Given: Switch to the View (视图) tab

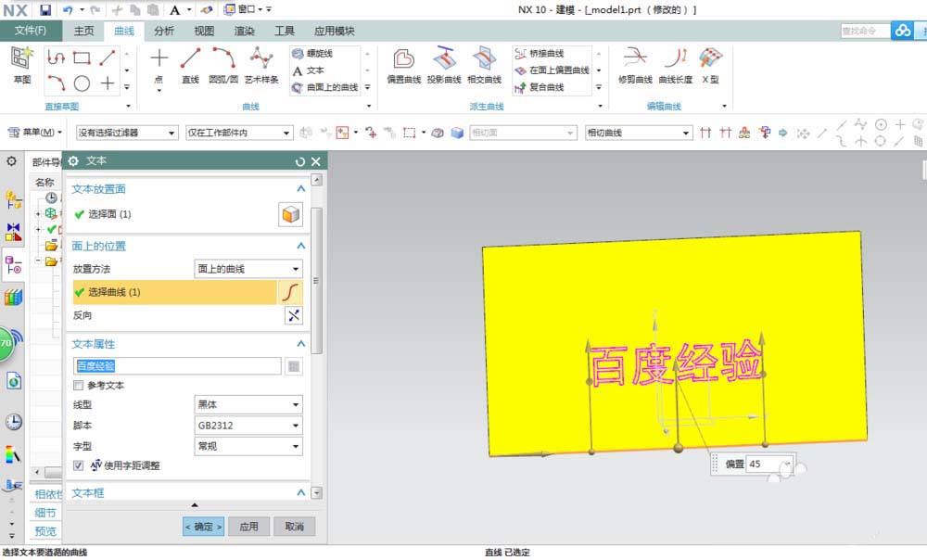Looking at the screenshot, I should [204, 31].
